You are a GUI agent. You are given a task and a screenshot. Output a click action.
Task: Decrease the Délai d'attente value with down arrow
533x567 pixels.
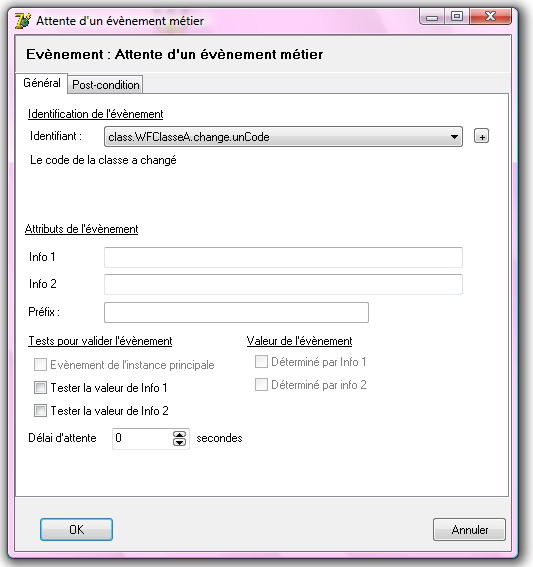(179, 442)
